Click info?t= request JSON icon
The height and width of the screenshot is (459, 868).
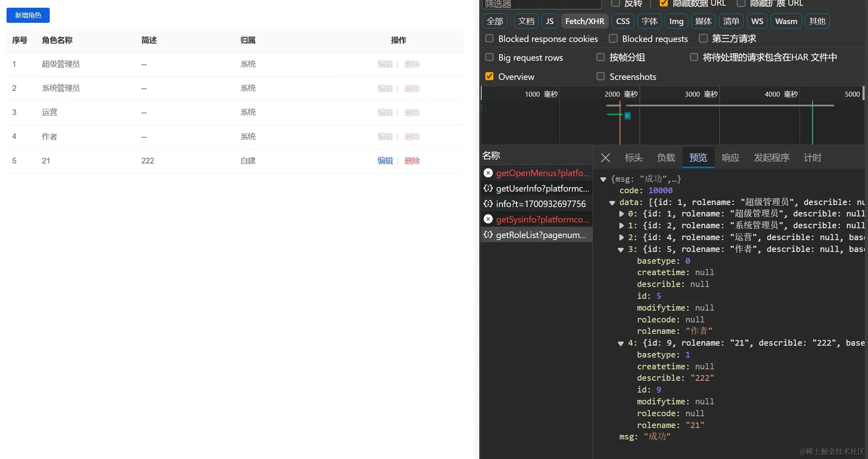[488, 204]
